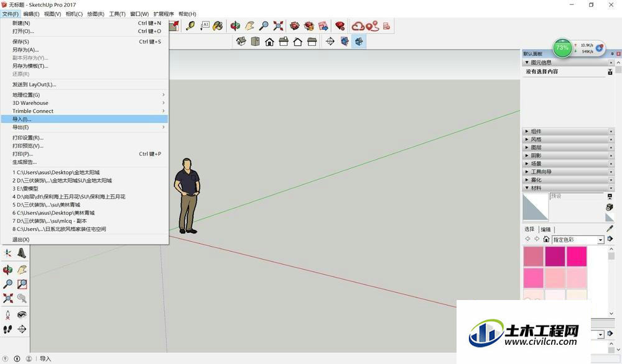Open the 编辑(E) menu

coord(31,14)
